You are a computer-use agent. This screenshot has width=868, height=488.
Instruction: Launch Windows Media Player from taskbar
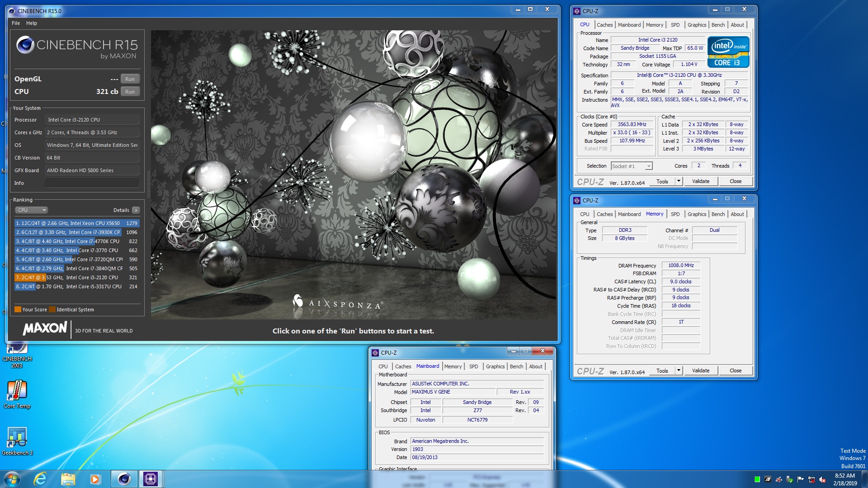95,479
